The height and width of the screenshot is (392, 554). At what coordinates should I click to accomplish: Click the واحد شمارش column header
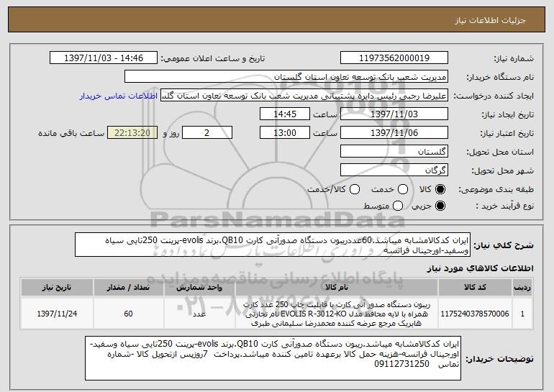199,288
